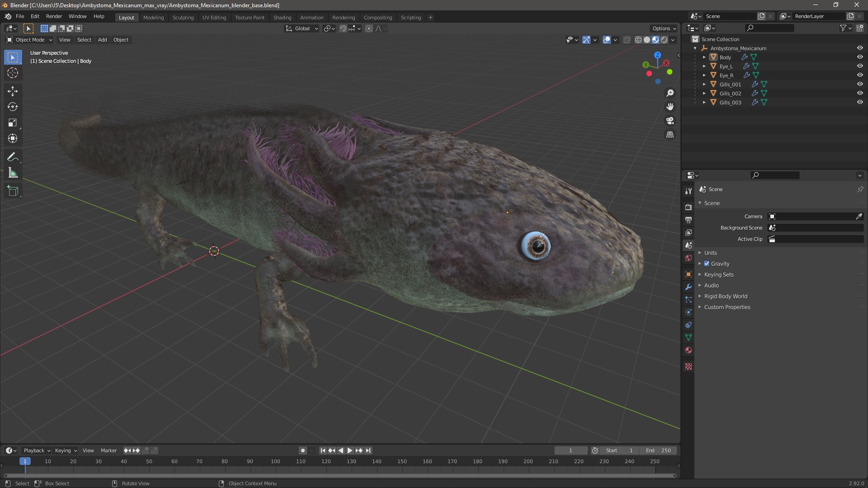Viewport: 868px width, 488px height.
Task: Click the End frame 250 field
Action: 658,450
